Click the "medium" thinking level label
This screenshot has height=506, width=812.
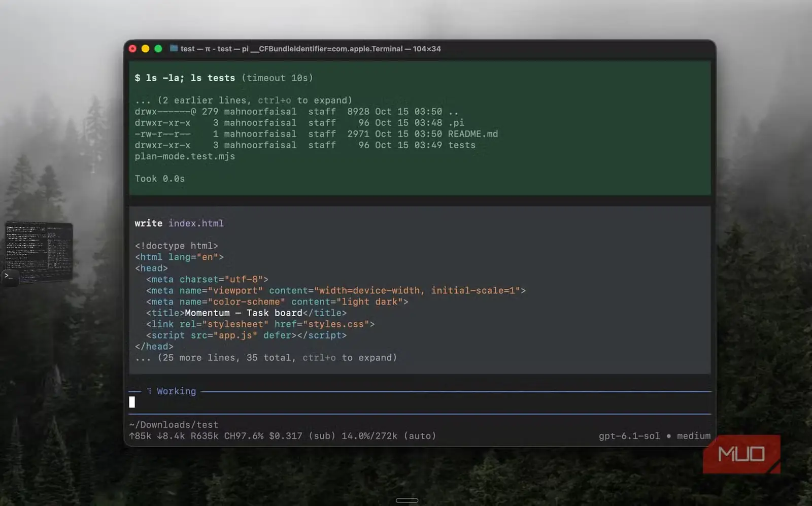[694, 436]
